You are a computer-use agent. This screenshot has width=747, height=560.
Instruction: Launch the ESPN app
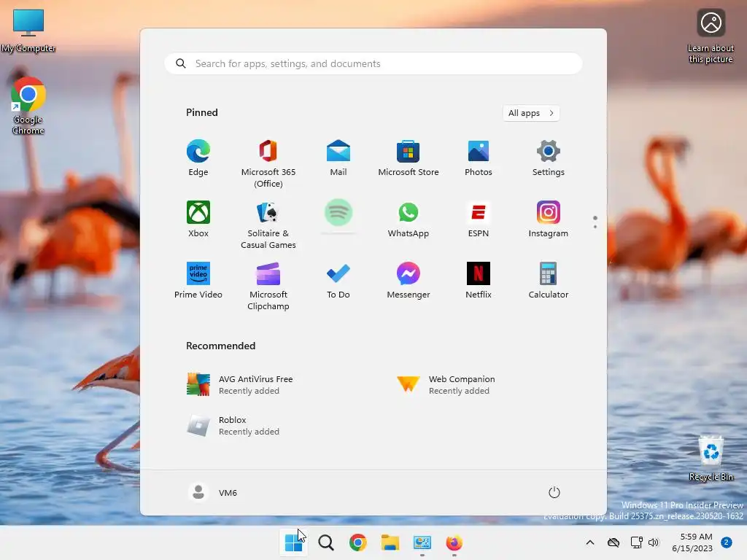[x=479, y=219]
